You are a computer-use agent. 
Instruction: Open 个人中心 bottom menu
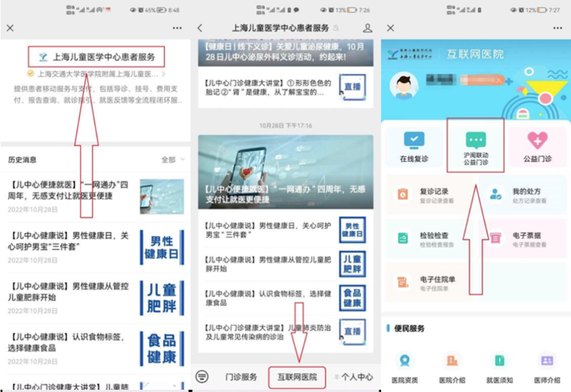click(x=354, y=377)
